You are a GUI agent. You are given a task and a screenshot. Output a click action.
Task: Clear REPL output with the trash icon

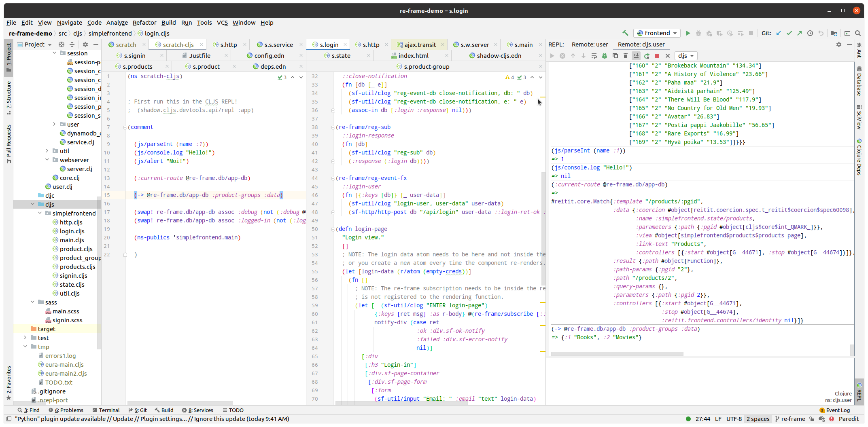(626, 56)
